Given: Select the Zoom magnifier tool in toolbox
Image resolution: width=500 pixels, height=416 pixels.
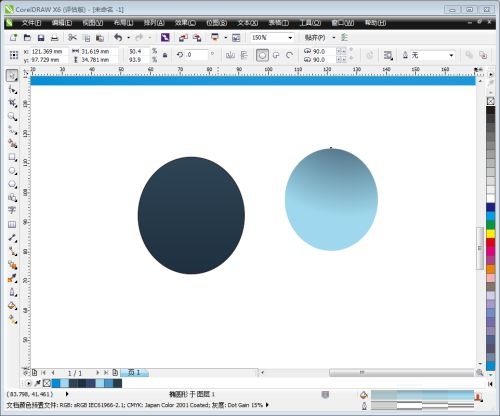Looking at the screenshot, I should pos(12,116).
